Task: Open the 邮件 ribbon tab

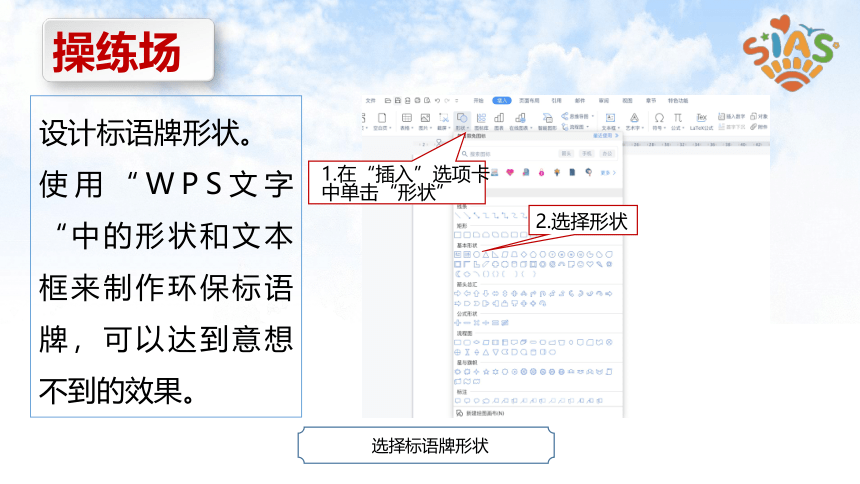Action: click(580, 100)
